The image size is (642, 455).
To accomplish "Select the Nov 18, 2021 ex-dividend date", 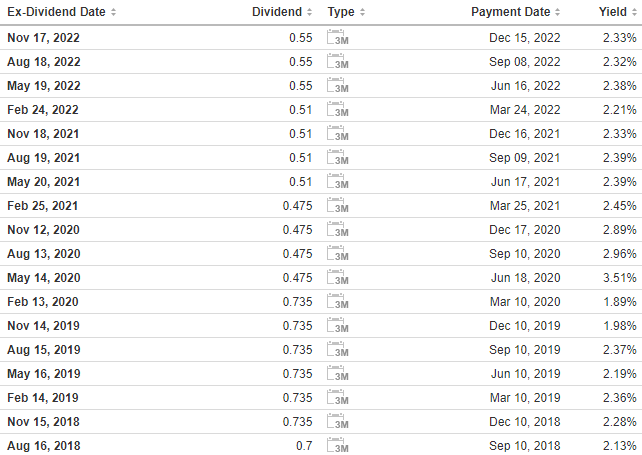I will pyautogui.click(x=43, y=134).
